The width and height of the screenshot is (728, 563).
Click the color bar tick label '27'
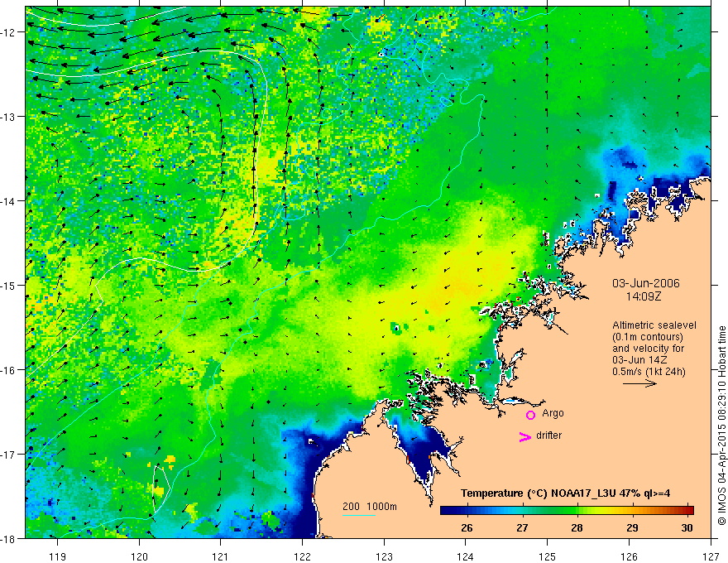[x=522, y=528]
